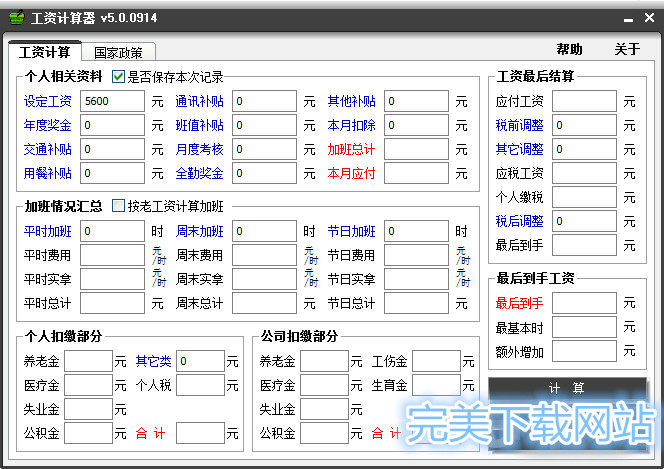Click the 其他补贴 label
Screen dimensions: 664x469
[351, 101]
